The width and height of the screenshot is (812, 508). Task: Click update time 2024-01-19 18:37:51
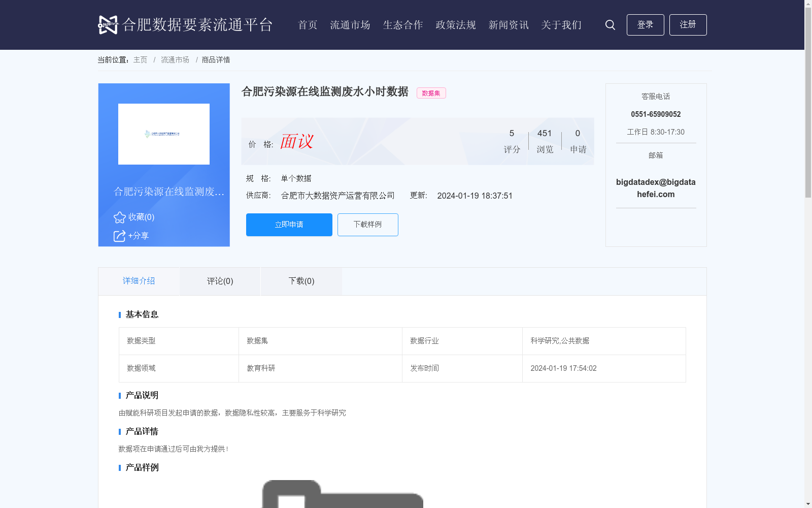click(x=475, y=196)
